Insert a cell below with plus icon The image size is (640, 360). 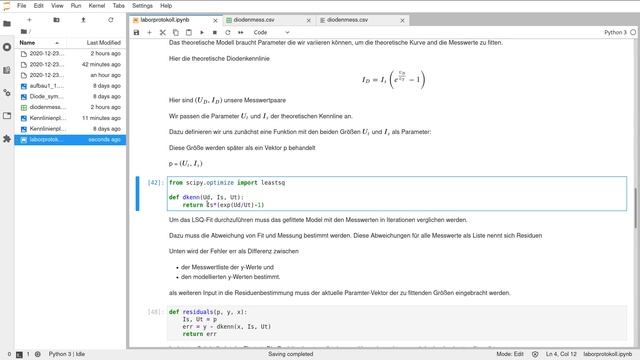tap(149, 32)
